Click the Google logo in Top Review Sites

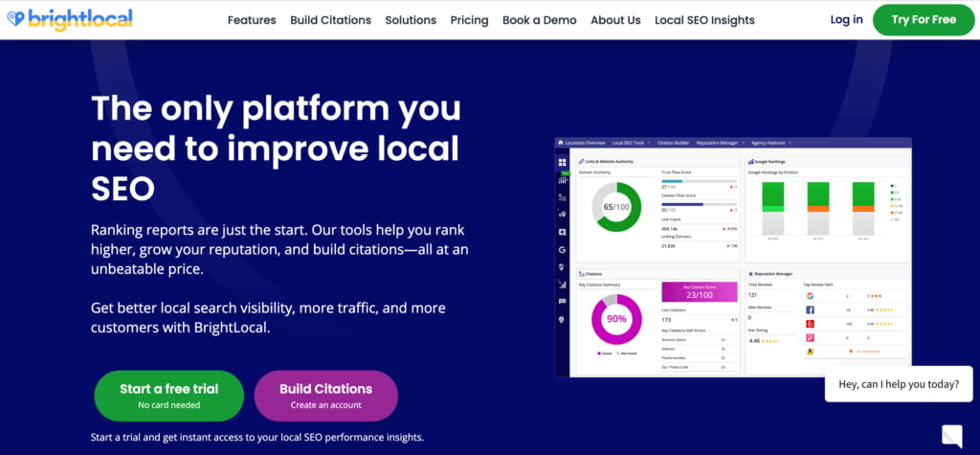tap(810, 296)
